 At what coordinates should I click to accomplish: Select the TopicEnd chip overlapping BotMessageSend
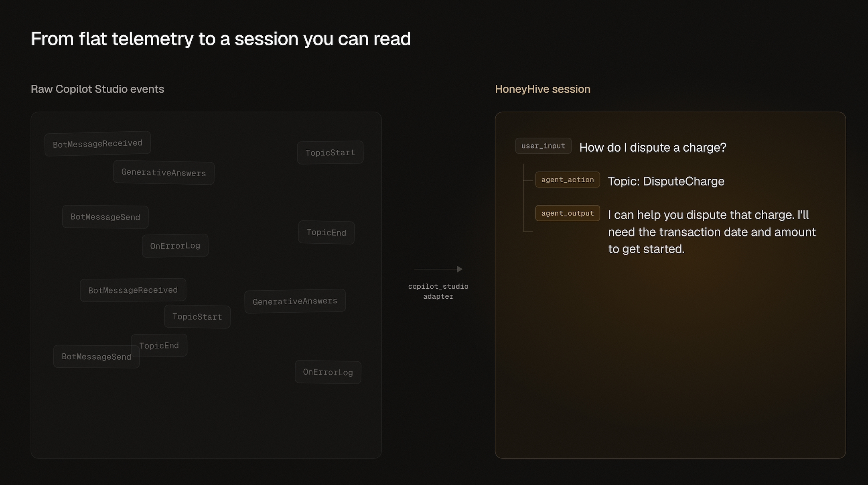point(159,345)
